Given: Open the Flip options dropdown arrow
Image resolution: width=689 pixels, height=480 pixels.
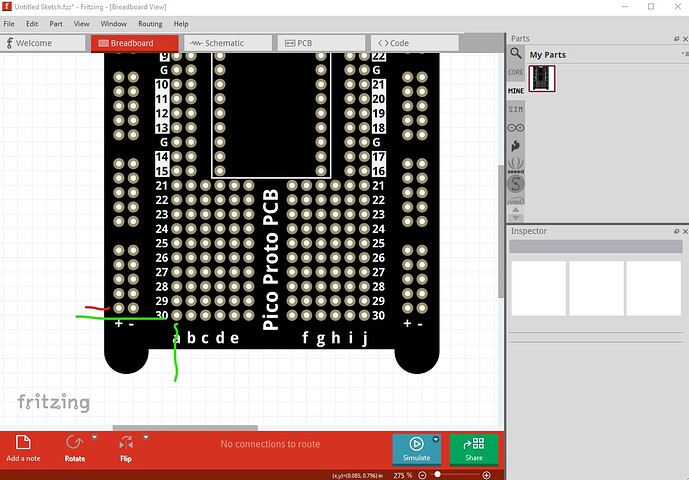Looking at the screenshot, I should click(146, 437).
